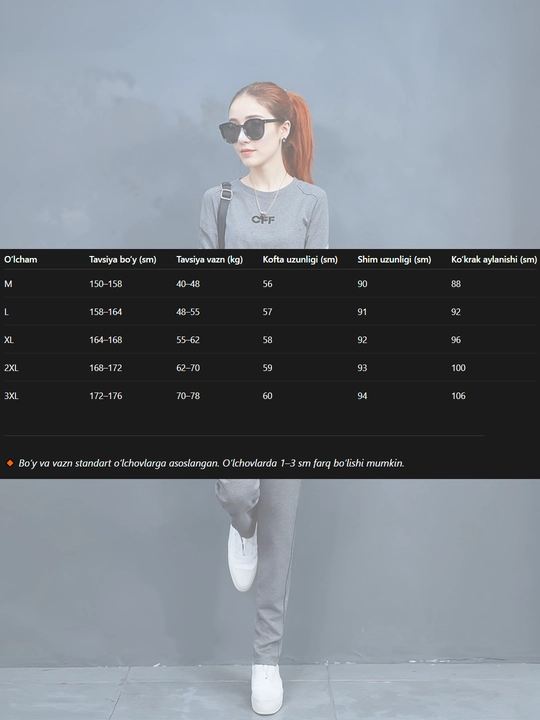This screenshot has width=540, height=720.
Task: Click chest value 106
Action: click(458, 396)
